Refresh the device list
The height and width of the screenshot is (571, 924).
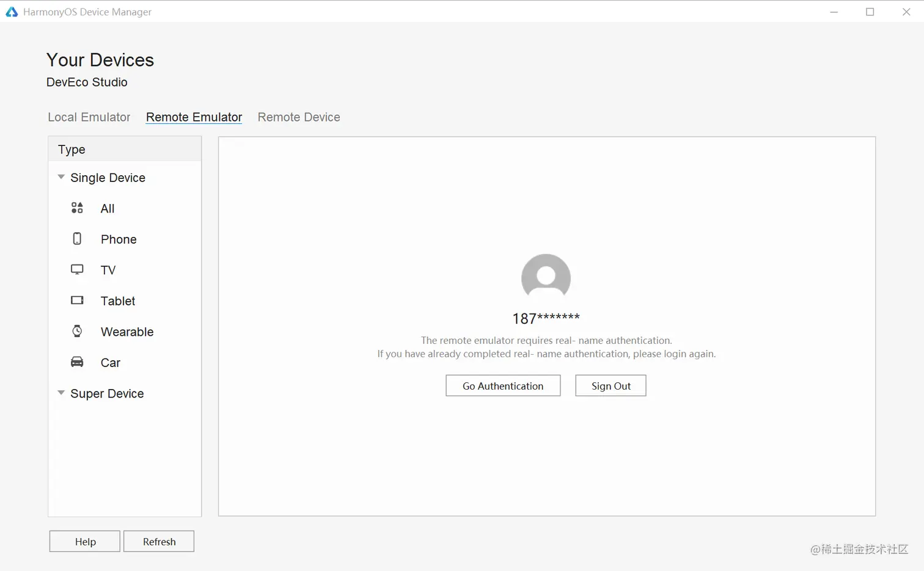(159, 541)
